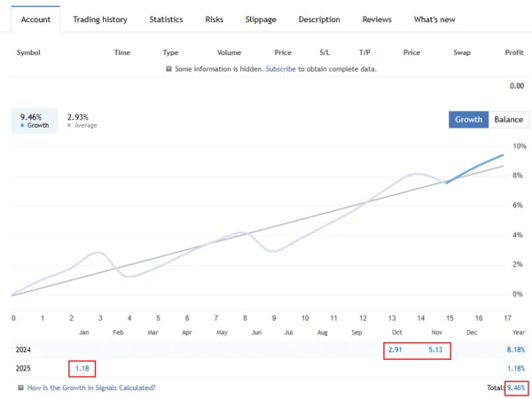The image size is (532, 399).
Task: Open the Risks tab
Action: [x=214, y=20]
